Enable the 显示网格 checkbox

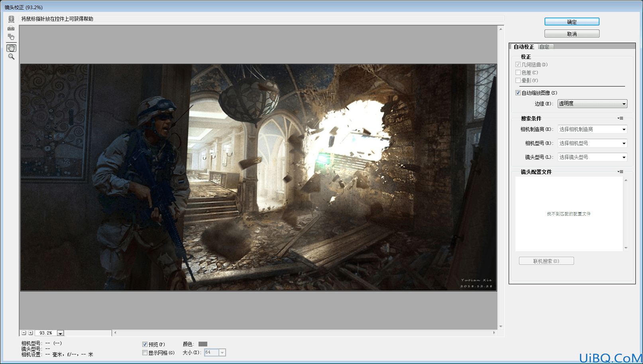(145, 353)
